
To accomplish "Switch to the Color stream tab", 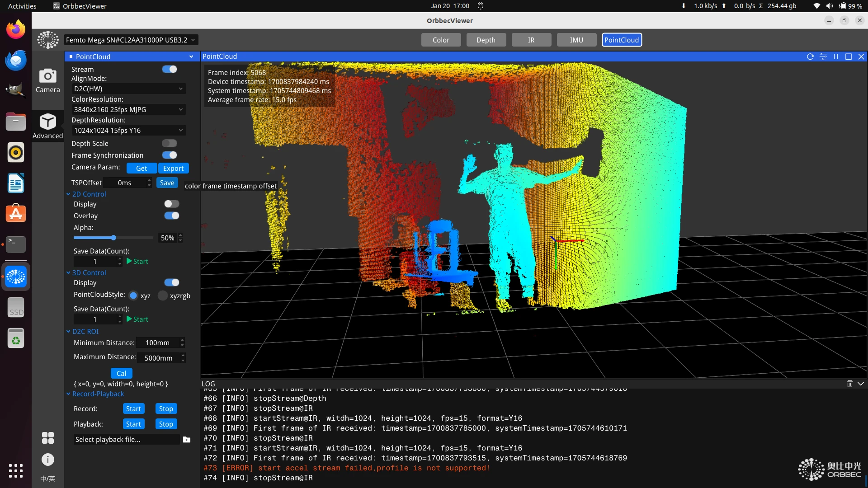I will coord(441,40).
